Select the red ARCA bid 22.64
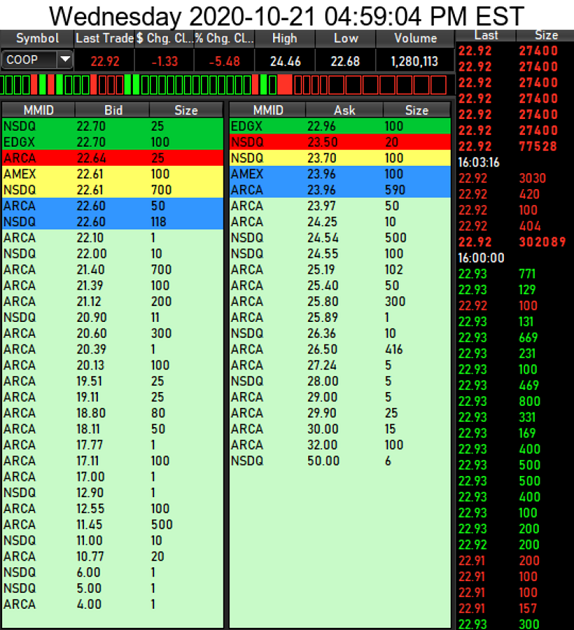Viewport: 574px width, 630px height. click(112, 158)
